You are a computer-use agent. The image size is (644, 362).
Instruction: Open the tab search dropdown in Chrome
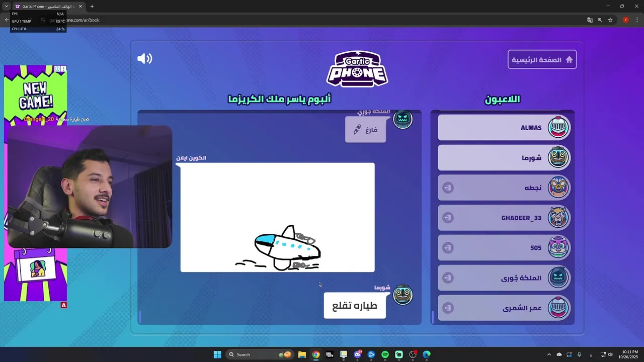(6, 7)
